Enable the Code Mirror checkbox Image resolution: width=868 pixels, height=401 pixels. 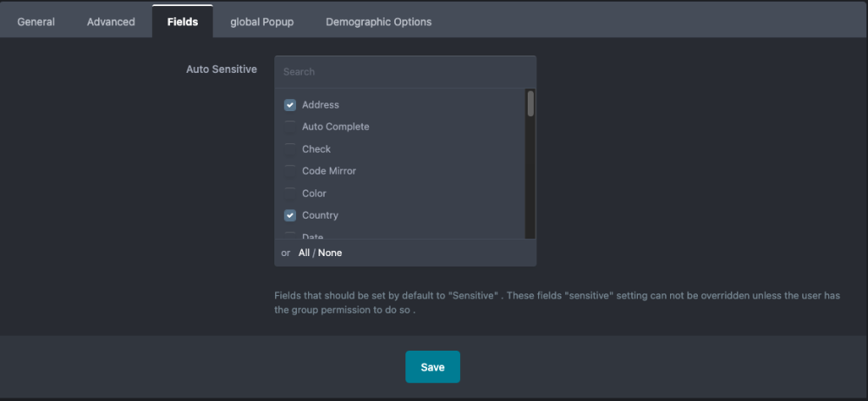[290, 171]
